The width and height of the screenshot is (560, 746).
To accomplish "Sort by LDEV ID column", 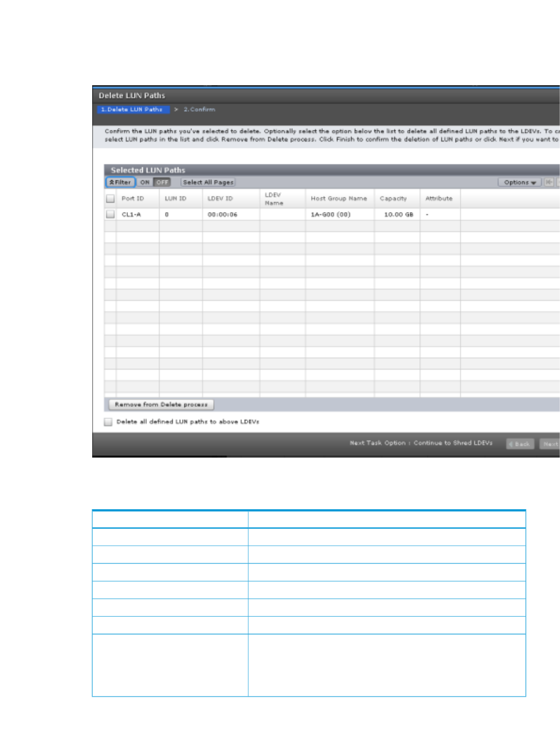I will tap(220, 199).
